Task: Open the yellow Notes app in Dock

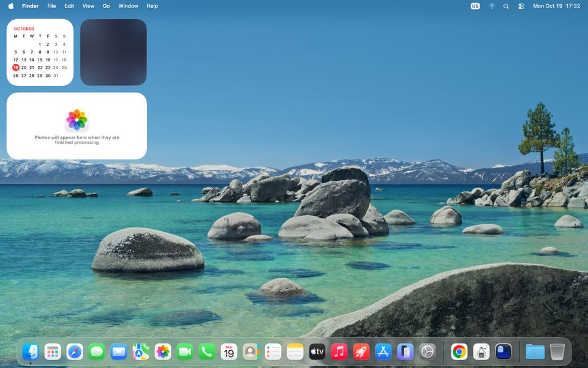Action: [295, 352]
